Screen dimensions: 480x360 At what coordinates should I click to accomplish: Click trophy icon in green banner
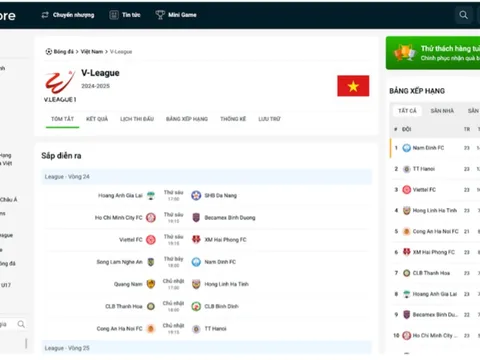tap(405, 53)
